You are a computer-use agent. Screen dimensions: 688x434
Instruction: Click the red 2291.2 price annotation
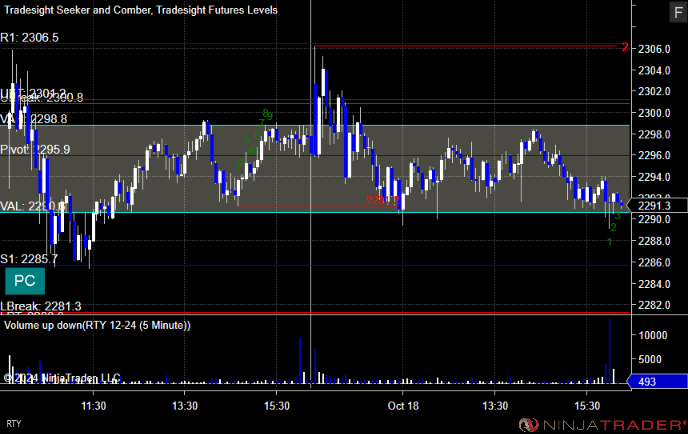point(383,201)
